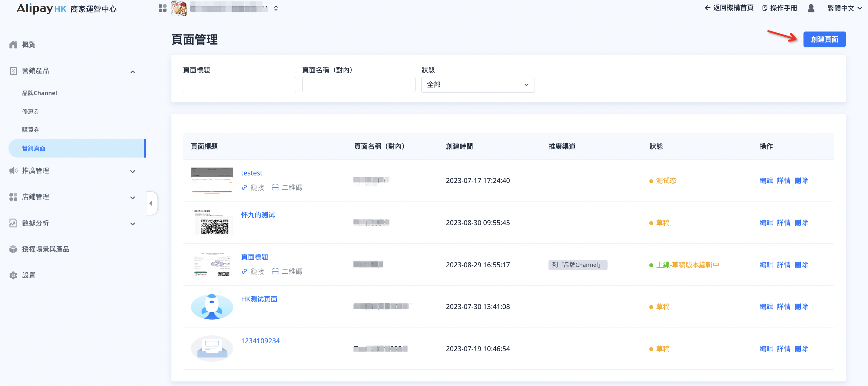Select 優惠券 in the sidebar menu
The height and width of the screenshot is (386, 868).
[31, 111]
